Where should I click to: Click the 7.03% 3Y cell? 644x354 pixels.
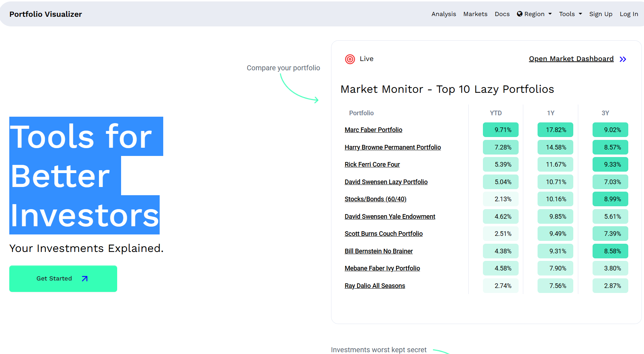(x=610, y=182)
